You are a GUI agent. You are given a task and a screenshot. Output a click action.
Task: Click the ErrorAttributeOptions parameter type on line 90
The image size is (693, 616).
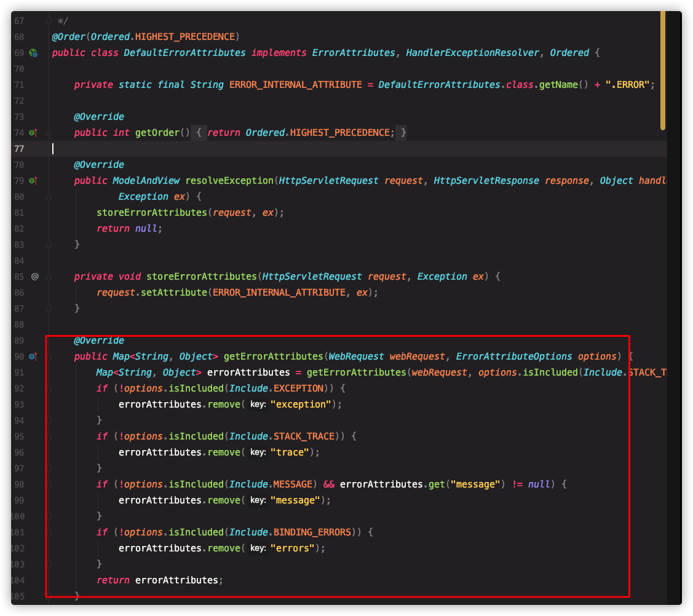(x=514, y=357)
